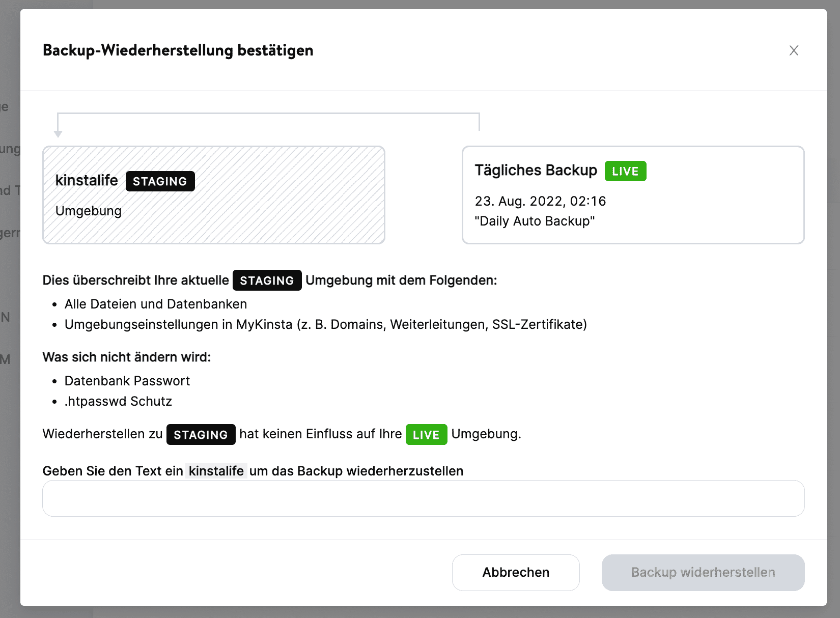The image size is (840, 618).
Task: Click the backup timestamp 23. Aug. 2022
Action: click(x=541, y=201)
